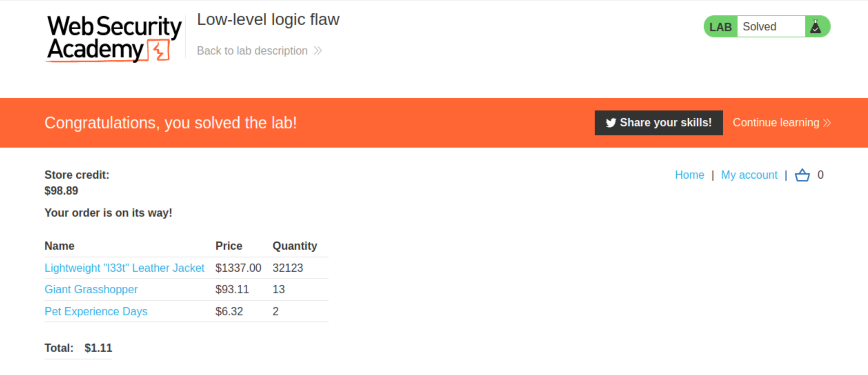The width and height of the screenshot is (868, 375).
Task: Click the green LAB badge
Action: (x=720, y=26)
